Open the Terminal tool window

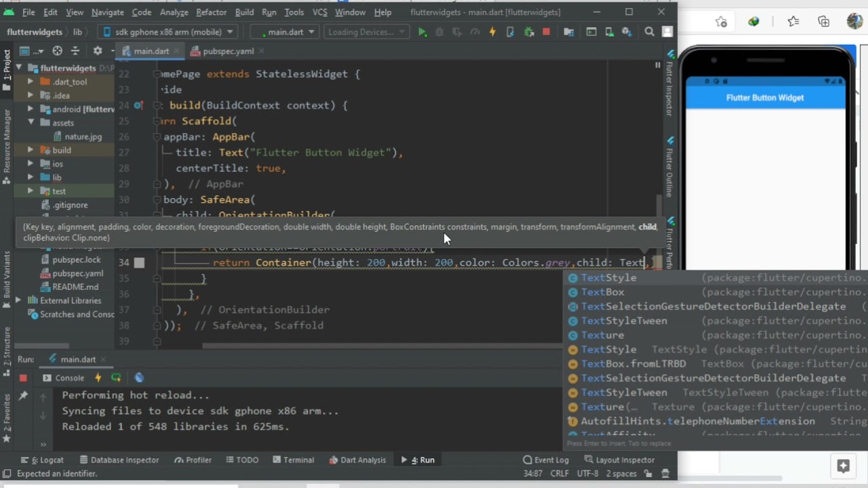292,460
